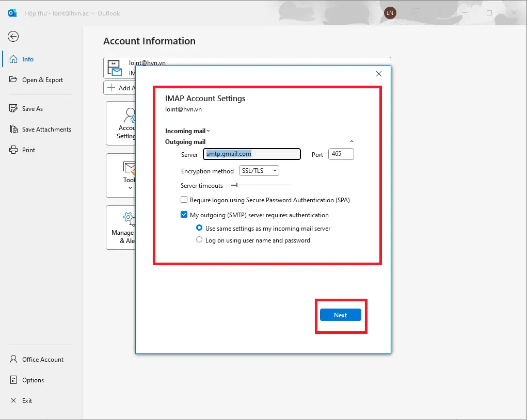The height and width of the screenshot is (420, 527).
Task: Click the Outgoing mail label
Action: coord(185,142)
